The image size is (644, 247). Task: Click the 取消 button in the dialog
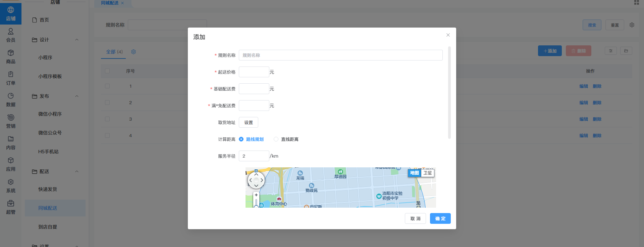click(x=415, y=218)
